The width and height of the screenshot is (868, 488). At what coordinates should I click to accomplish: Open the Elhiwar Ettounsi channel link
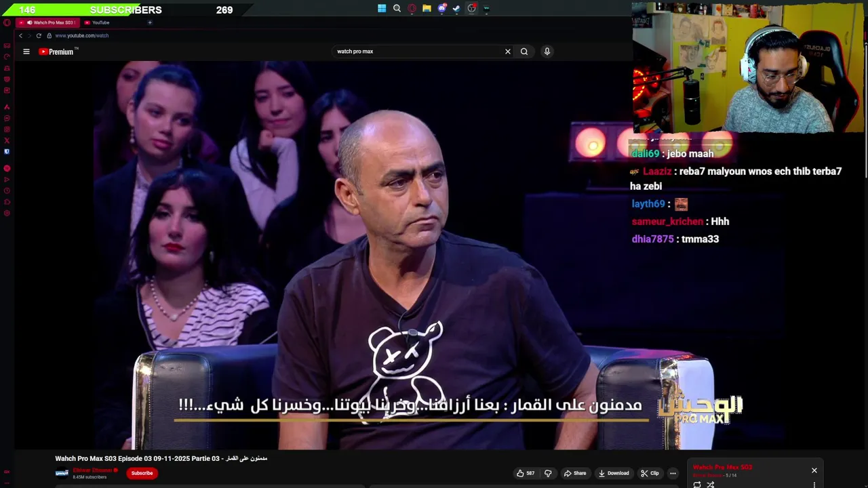pyautogui.click(x=92, y=470)
